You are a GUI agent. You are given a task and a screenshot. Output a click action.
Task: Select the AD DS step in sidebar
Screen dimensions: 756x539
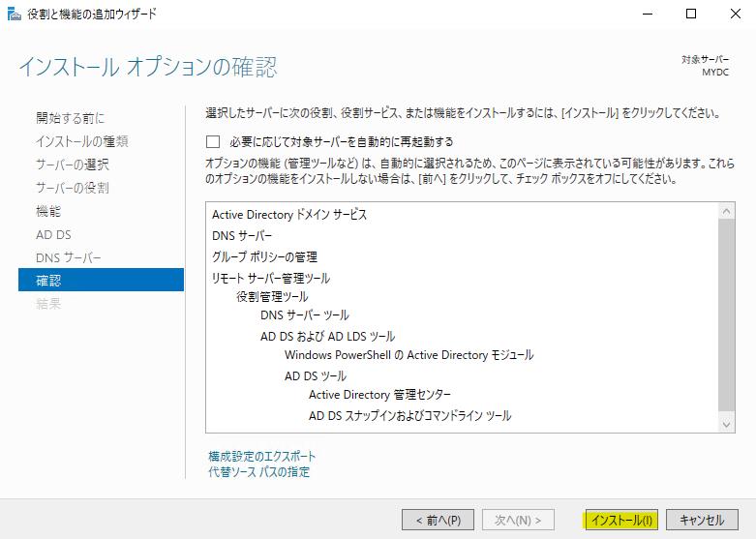coord(53,234)
